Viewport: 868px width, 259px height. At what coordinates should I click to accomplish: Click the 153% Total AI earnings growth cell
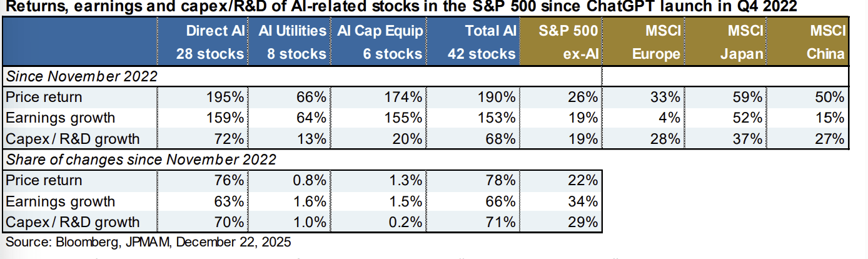[499, 118]
